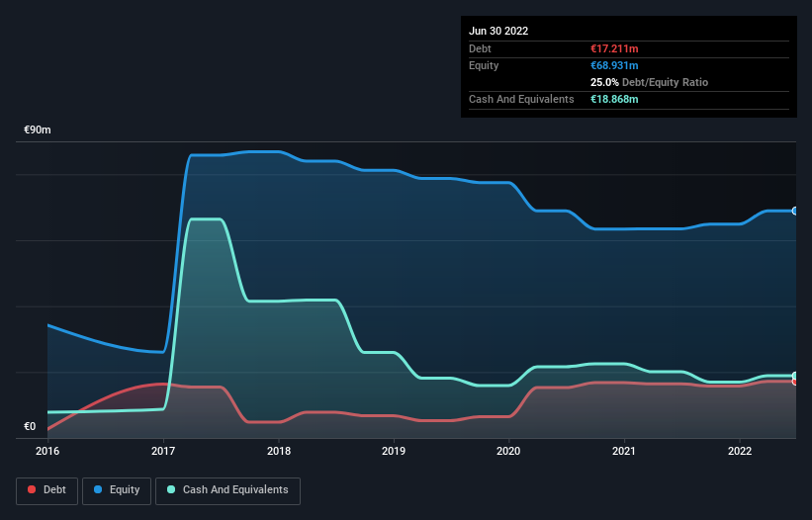
Task: Select the Equity endpoint marker on the chart
Action: (795, 212)
